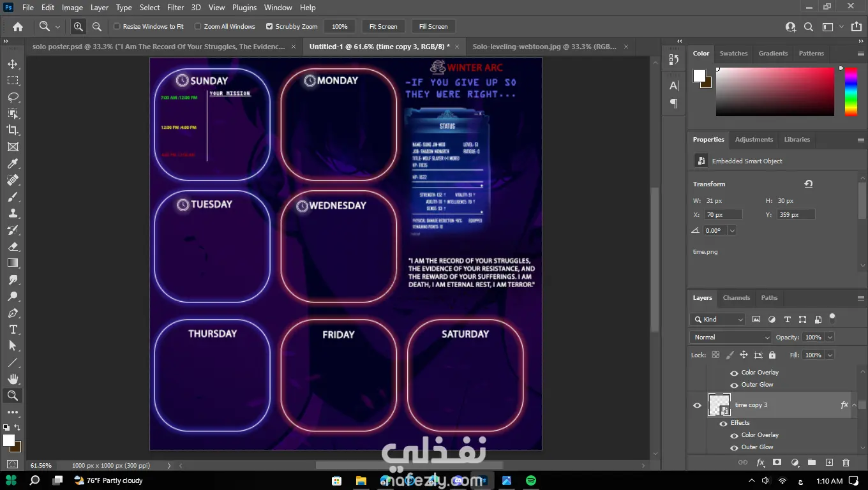
Task: Enable Zoom All Windows checkbox
Action: (x=198, y=27)
